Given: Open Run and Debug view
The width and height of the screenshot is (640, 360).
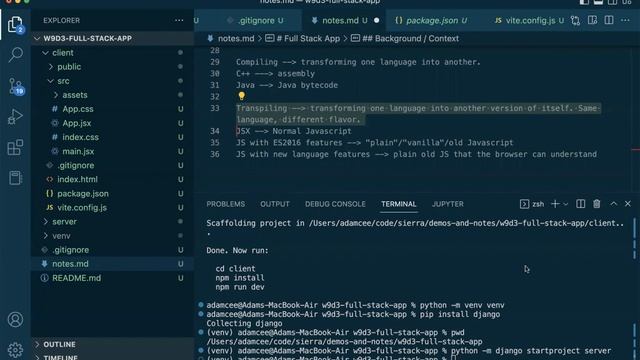Looking at the screenshot, I should tap(15, 117).
